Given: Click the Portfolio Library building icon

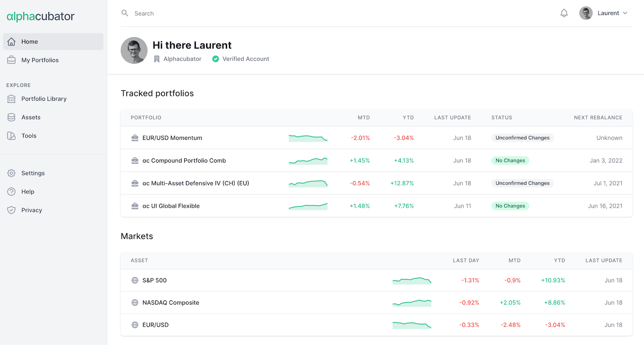Looking at the screenshot, I should [11, 99].
